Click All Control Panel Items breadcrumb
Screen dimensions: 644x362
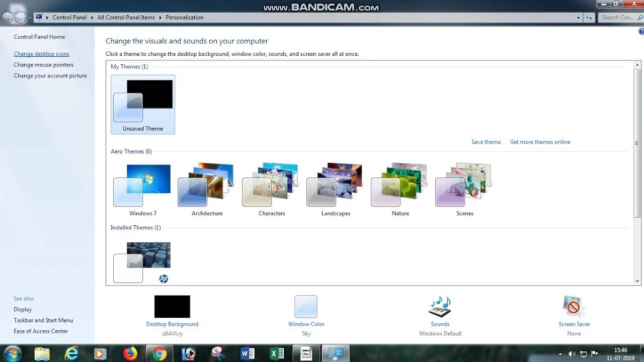point(126,17)
